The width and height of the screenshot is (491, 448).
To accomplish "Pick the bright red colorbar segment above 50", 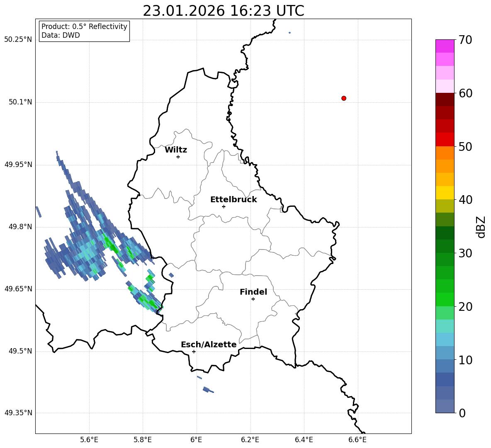I will [x=445, y=140].
